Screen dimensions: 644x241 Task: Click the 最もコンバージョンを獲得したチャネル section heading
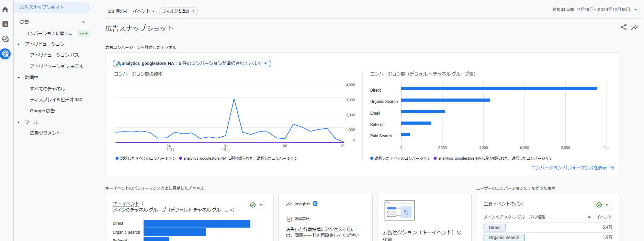[x=141, y=47]
